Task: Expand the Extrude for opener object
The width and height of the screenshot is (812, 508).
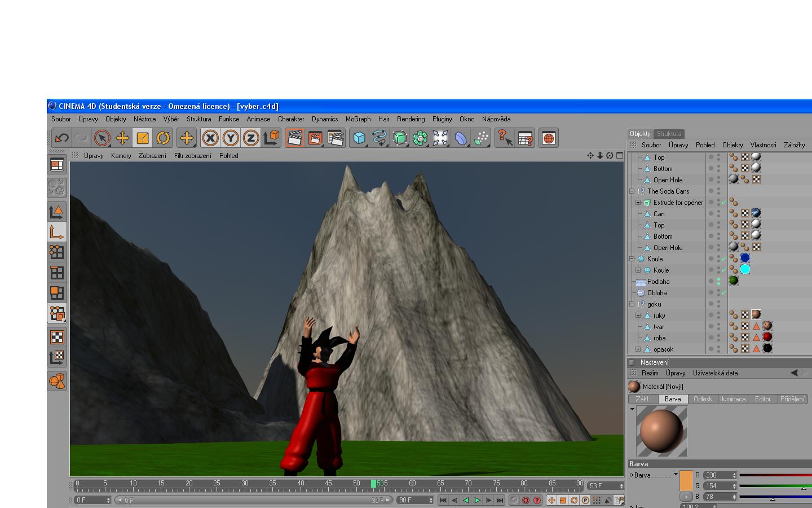Action: click(638, 203)
